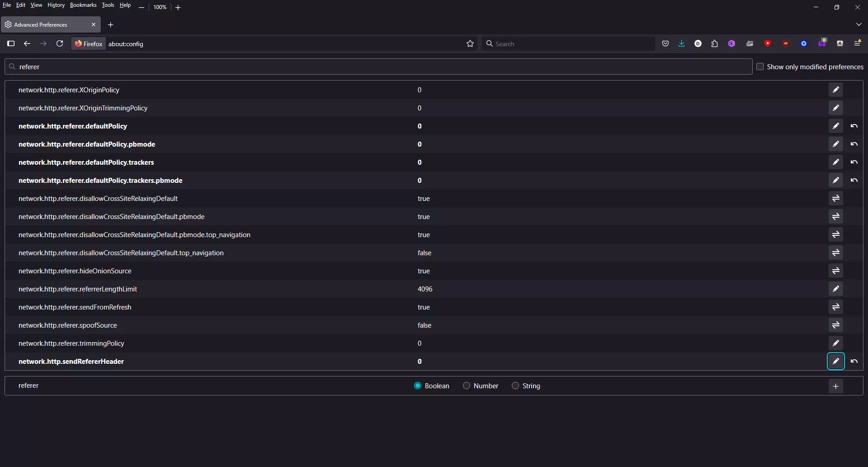The width and height of the screenshot is (868, 467).
Task: Edit network.http.sendRefererHeader value
Action: click(835, 361)
